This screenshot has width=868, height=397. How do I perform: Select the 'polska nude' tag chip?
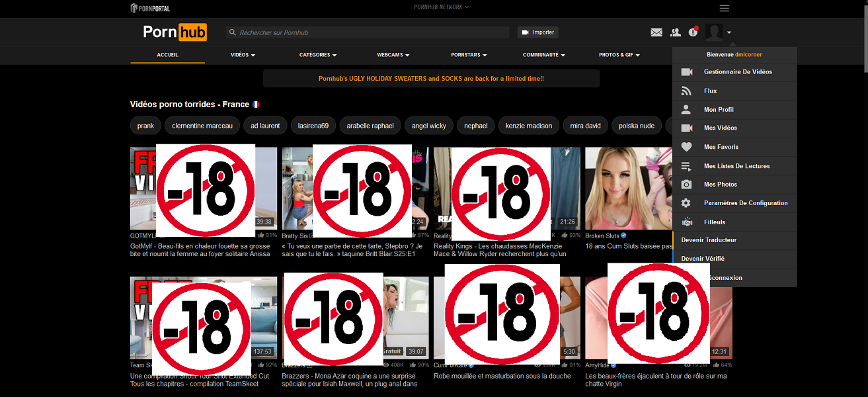tap(637, 126)
